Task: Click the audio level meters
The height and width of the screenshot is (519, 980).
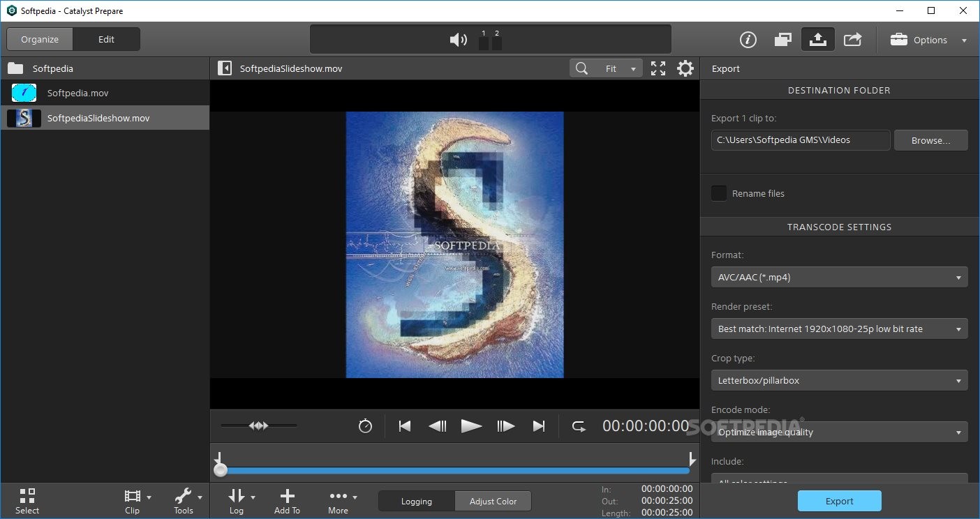Action: tap(490, 40)
